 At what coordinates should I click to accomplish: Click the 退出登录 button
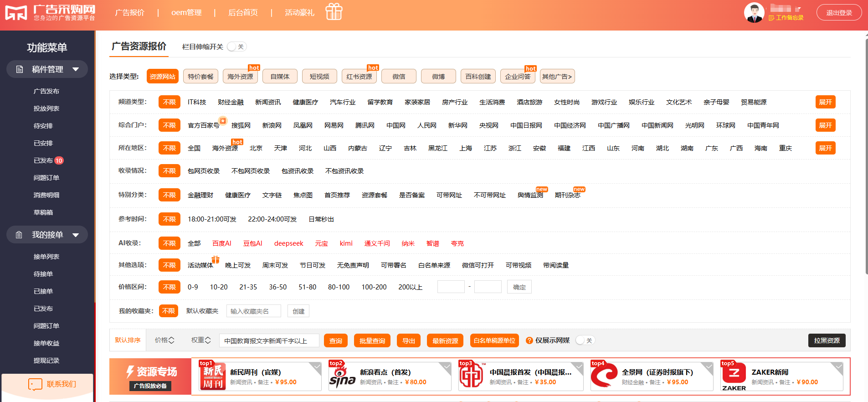tap(839, 13)
